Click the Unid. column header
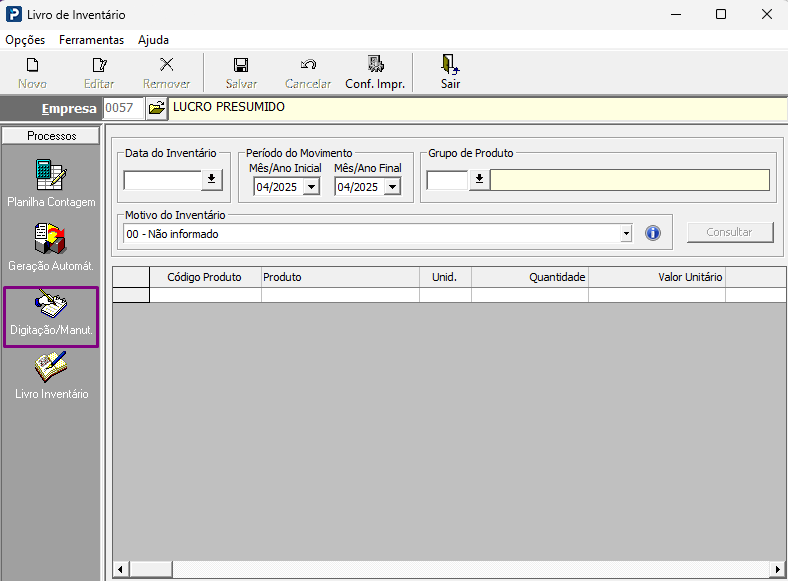 (x=445, y=277)
